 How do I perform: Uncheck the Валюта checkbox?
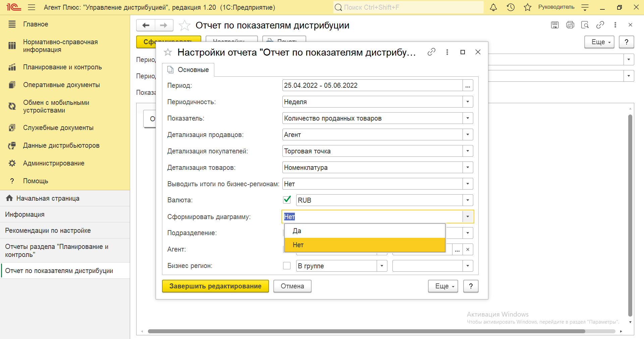coord(287,200)
